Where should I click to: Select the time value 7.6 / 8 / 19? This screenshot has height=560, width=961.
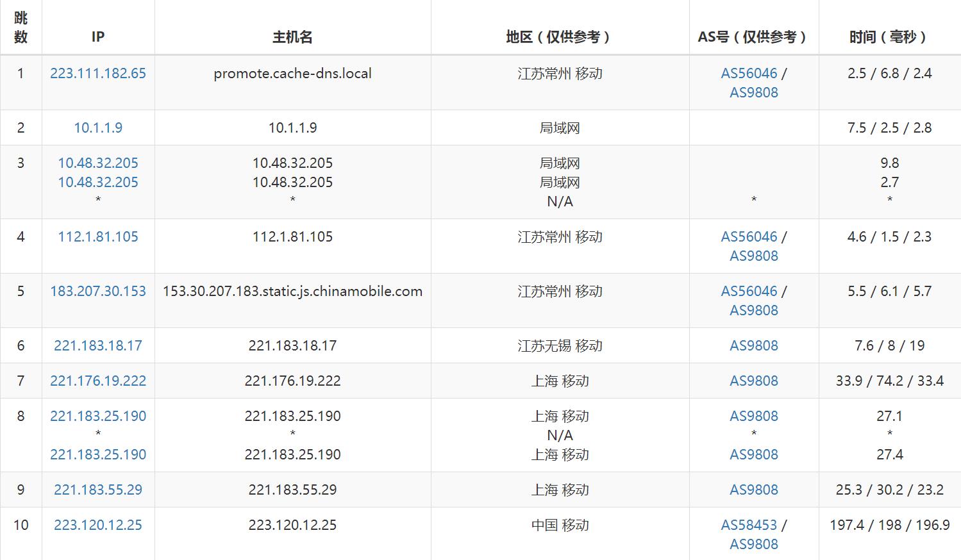[x=890, y=345]
